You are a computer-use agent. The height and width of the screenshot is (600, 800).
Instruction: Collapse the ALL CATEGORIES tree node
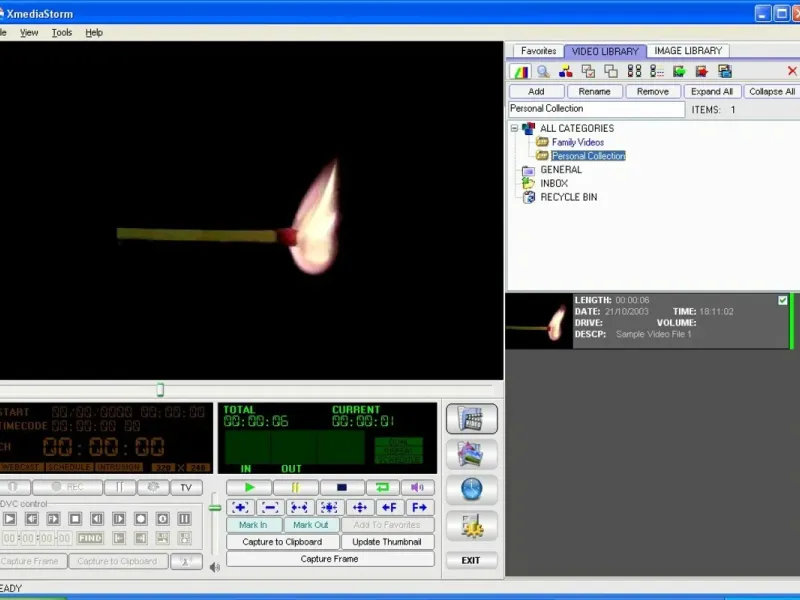coord(514,128)
